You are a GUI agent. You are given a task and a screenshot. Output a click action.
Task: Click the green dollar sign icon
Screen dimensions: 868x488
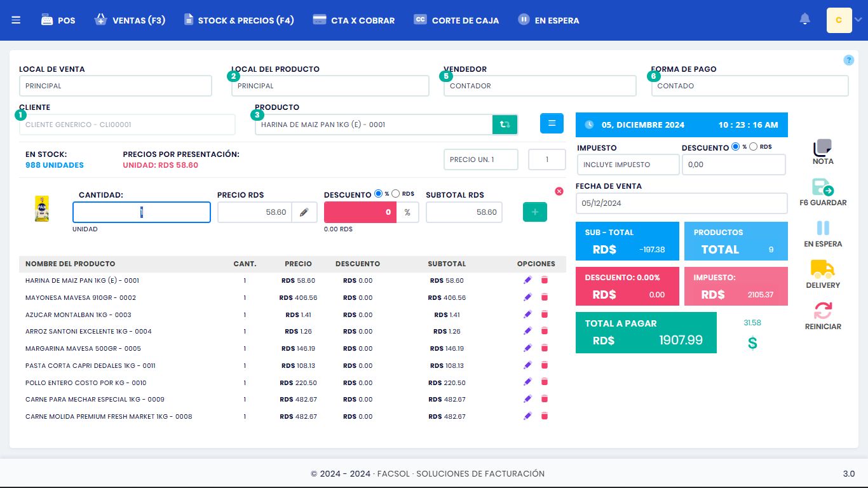752,344
